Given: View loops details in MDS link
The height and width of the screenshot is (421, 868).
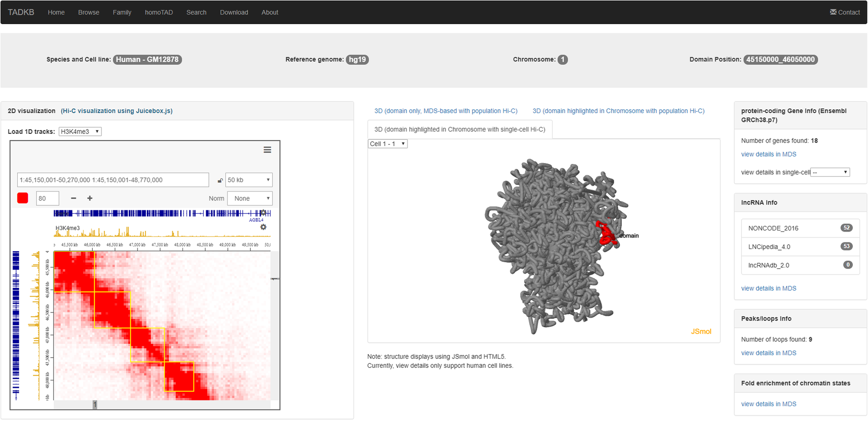Looking at the screenshot, I should [769, 353].
